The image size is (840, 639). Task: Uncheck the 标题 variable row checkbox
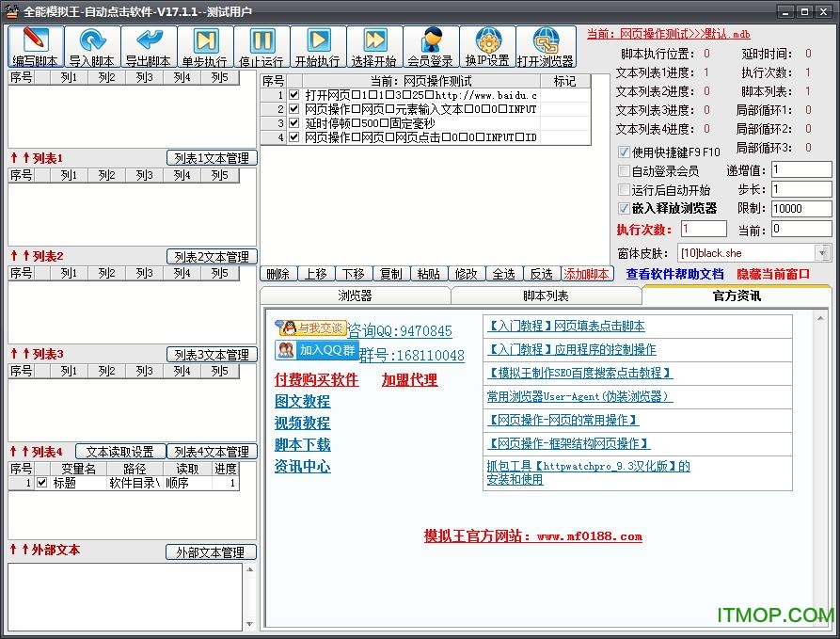coord(41,483)
